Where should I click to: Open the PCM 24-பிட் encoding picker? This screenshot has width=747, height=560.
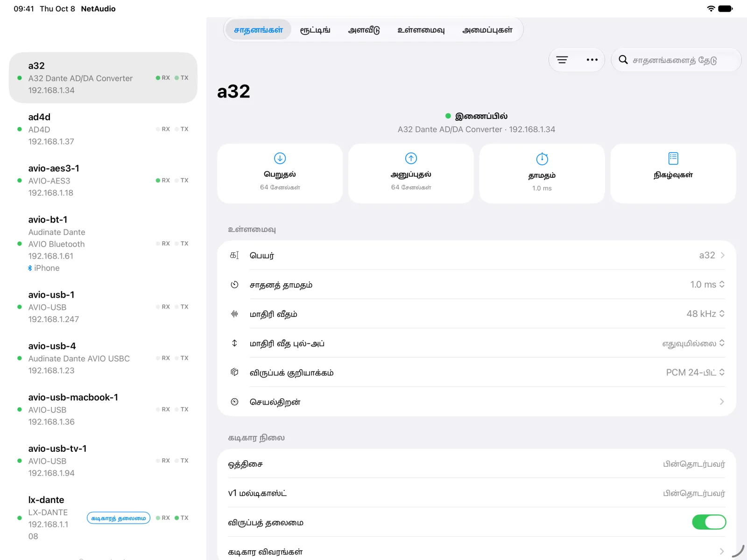tap(695, 372)
